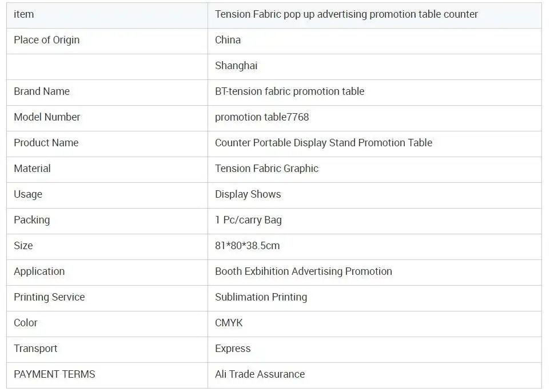Image resolution: width=558 pixels, height=392 pixels.
Task: Click 'BT-tension fabric promotion table' value
Action: [289, 91]
